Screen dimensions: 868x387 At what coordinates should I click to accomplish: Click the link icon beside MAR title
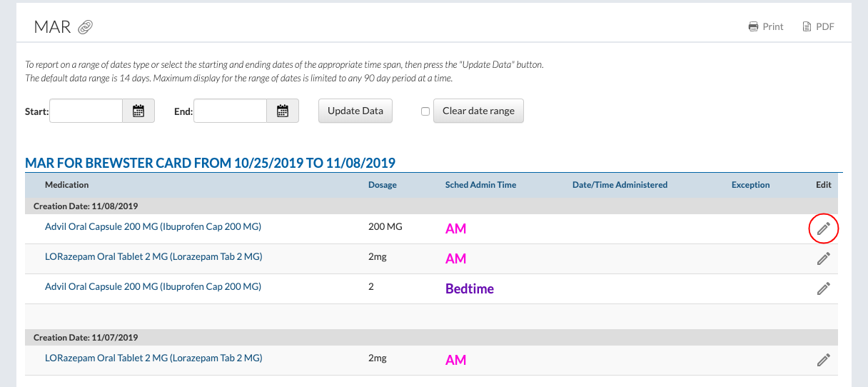pos(86,27)
